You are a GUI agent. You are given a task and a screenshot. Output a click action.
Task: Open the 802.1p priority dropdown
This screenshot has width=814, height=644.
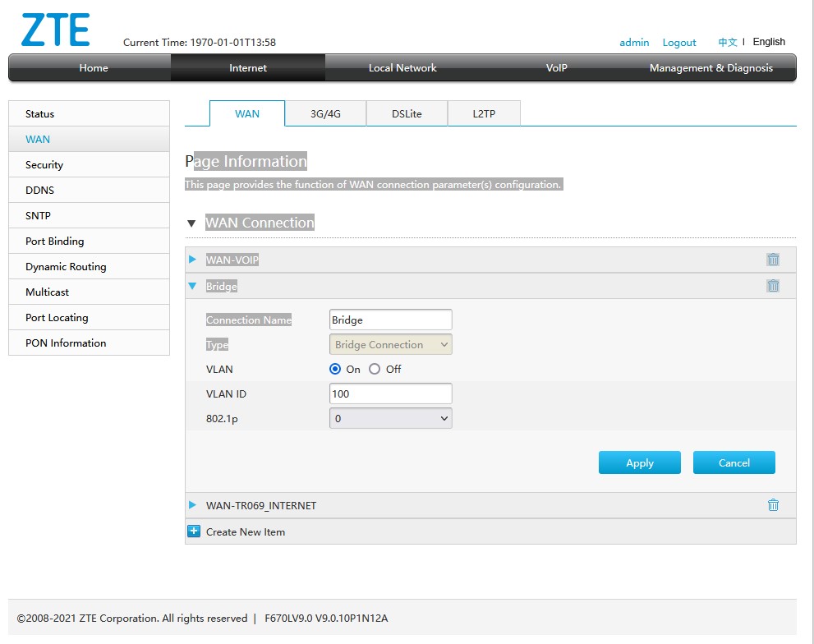(x=390, y=418)
